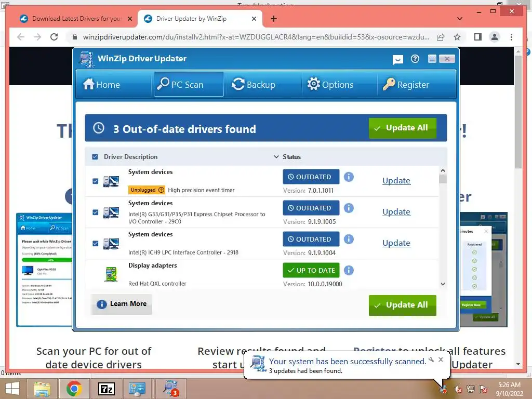Image resolution: width=532 pixels, height=399 pixels.
Task: Open the Windows Start button
Action: 12,389
